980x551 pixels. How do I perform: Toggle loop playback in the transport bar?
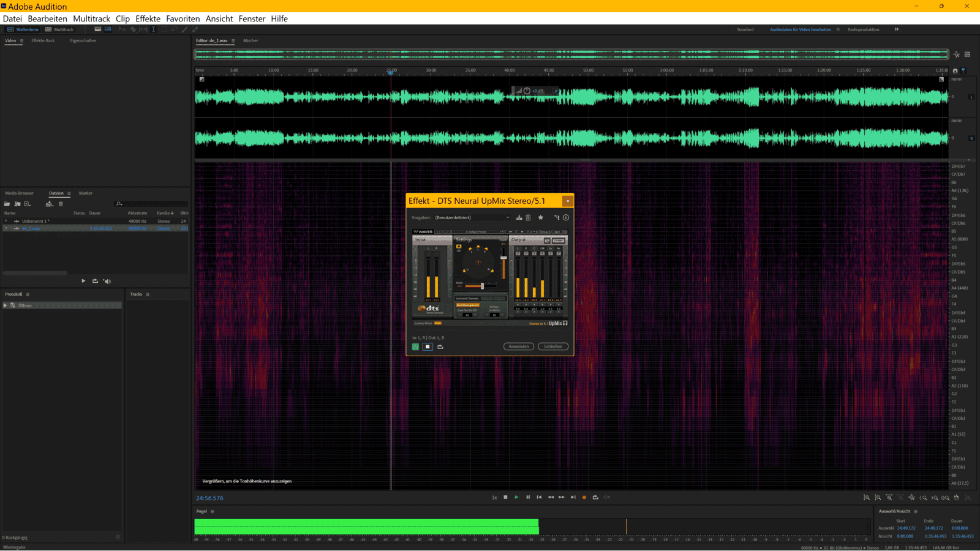coord(595,497)
